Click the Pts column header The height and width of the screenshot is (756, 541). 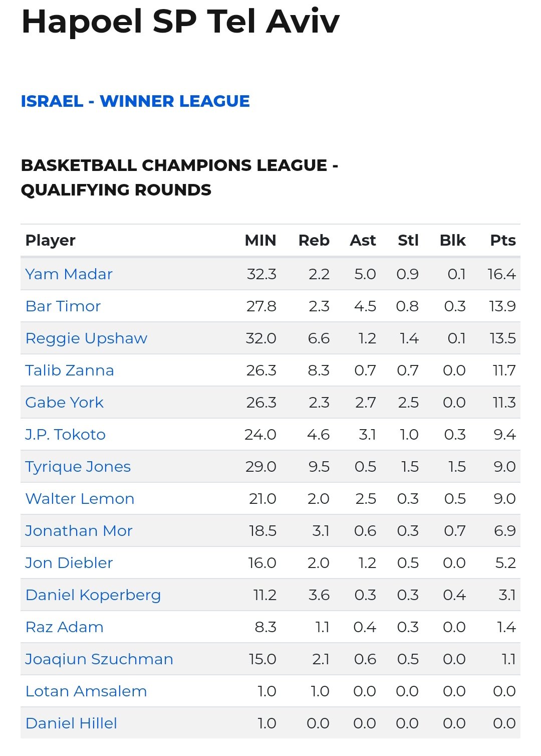(x=502, y=241)
